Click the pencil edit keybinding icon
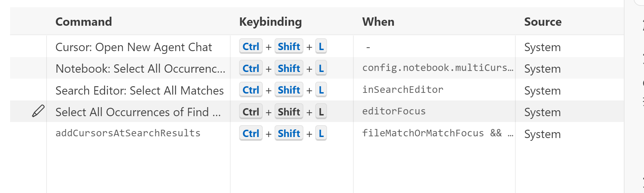The height and width of the screenshot is (193, 644). [x=38, y=111]
